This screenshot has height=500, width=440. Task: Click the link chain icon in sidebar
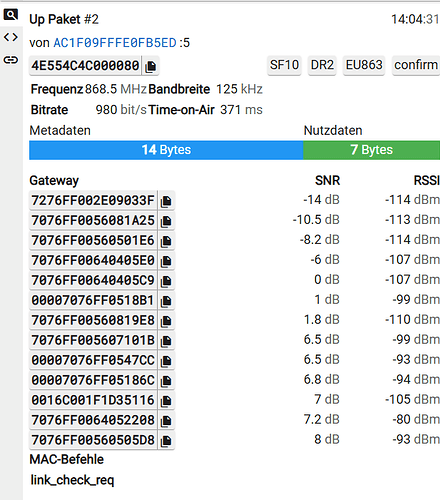[x=11, y=60]
